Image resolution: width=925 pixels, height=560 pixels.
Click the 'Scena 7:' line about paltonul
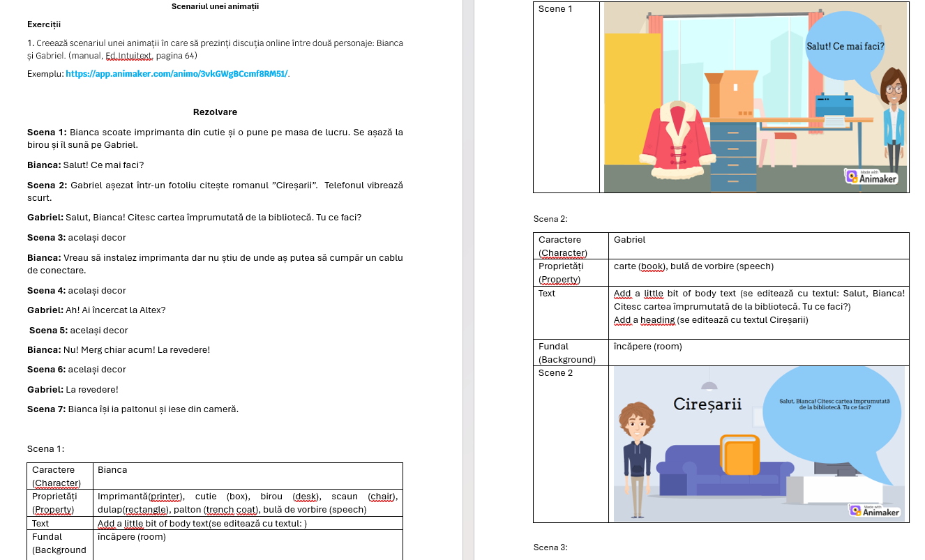(133, 409)
